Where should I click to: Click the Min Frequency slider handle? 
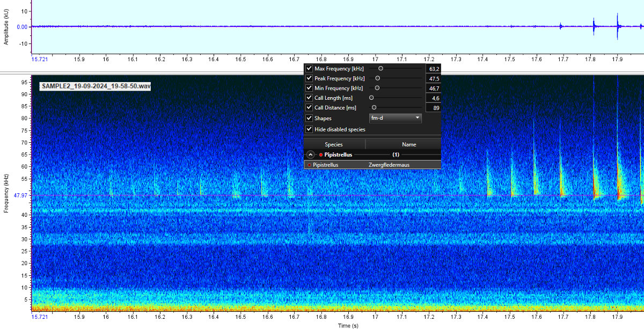pos(377,87)
